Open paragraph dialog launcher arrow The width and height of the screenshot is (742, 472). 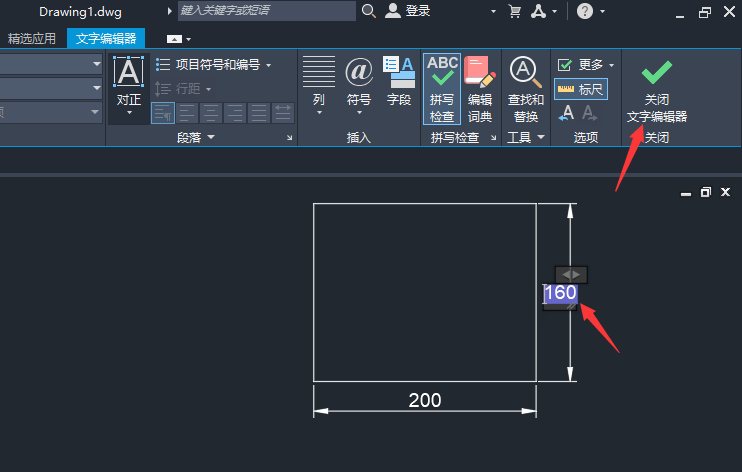(x=289, y=138)
